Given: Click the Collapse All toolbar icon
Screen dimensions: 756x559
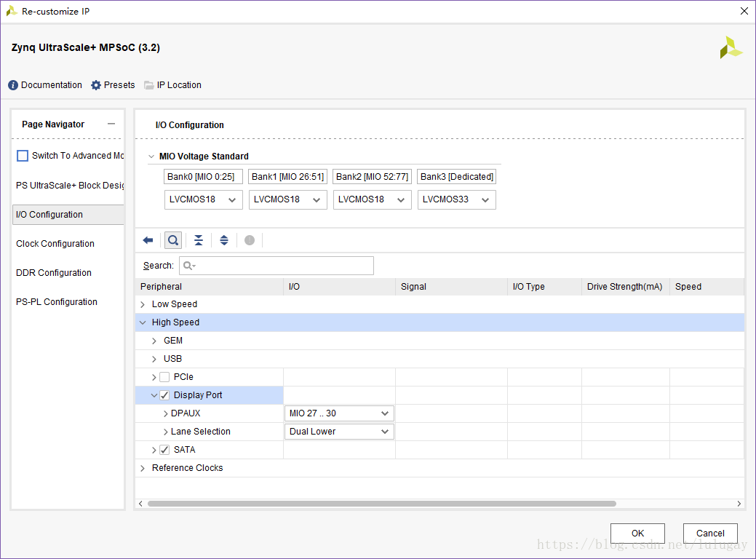Looking at the screenshot, I should click(x=199, y=240).
